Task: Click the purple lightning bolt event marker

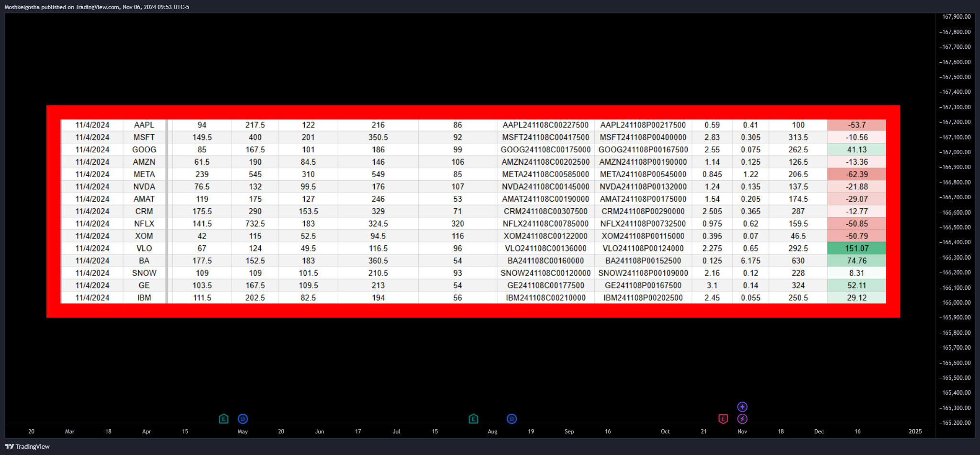Action: (x=742, y=419)
